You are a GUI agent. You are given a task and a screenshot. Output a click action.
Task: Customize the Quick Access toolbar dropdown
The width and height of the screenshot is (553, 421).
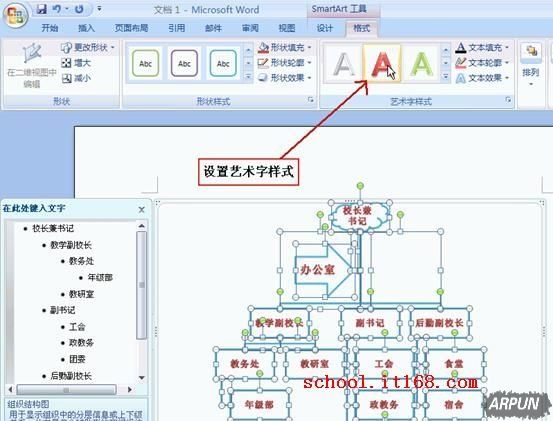(99, 9)
